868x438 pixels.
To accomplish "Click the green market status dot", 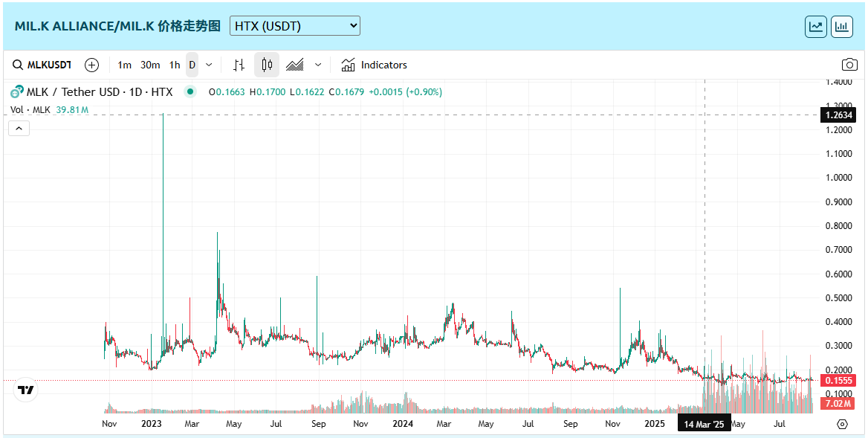I will click(x=190, y=92).
